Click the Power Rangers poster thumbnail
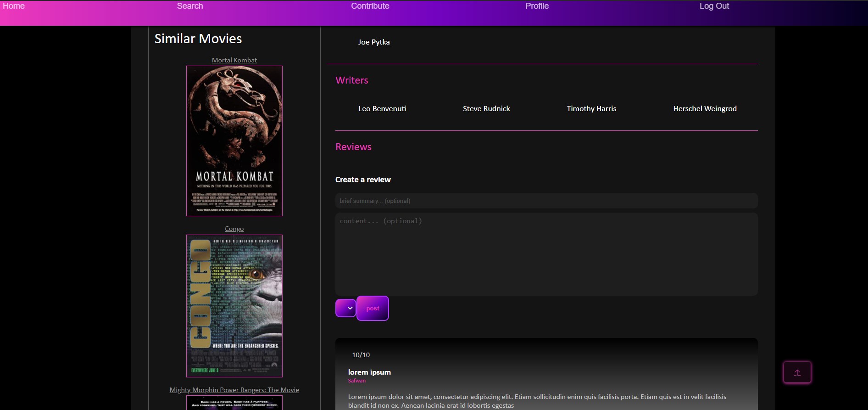 [x=234, y=403]
